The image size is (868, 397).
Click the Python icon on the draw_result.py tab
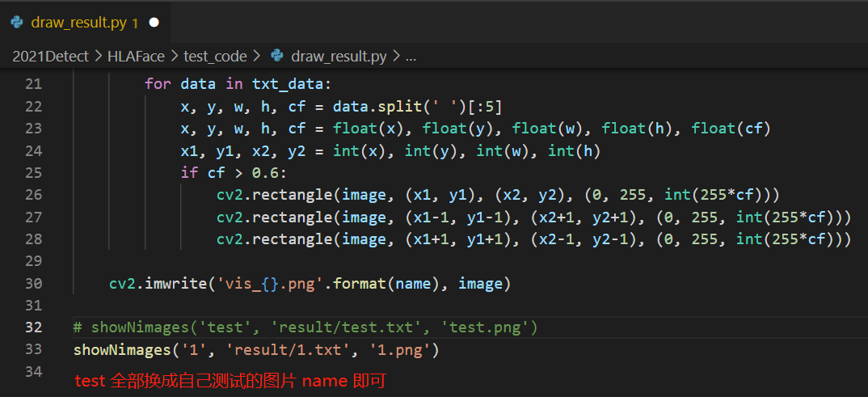pyautogui.click(x=16, y=23)
